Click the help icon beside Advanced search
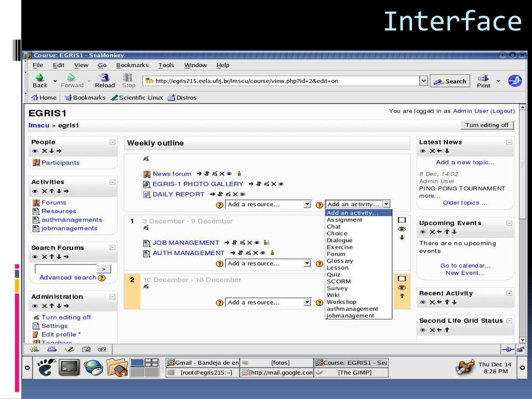Image resolution: width=532 pixels, height=399 pixels. [x=101, y=278]
